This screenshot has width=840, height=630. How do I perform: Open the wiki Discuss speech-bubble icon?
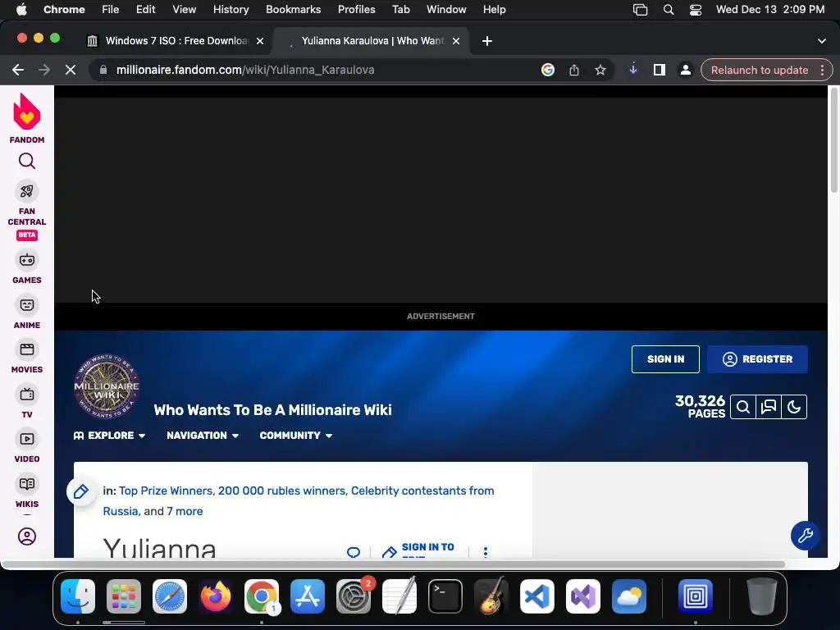coord(769,407)
